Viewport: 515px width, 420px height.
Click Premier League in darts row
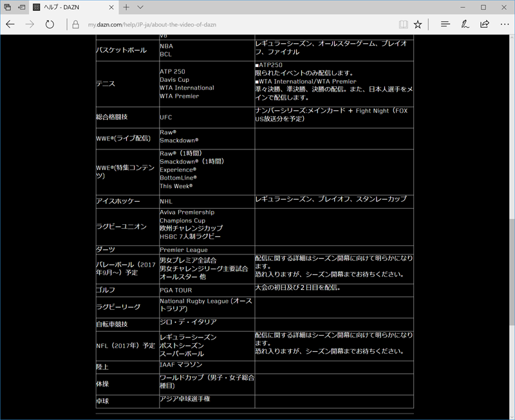coord(183,250)
